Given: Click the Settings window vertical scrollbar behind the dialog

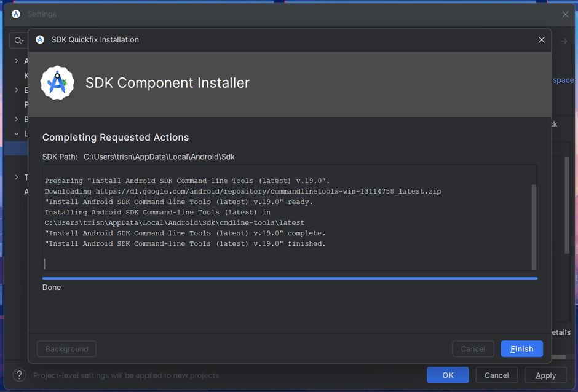Looking at the screenshot, I should click(x=567, y=205).
